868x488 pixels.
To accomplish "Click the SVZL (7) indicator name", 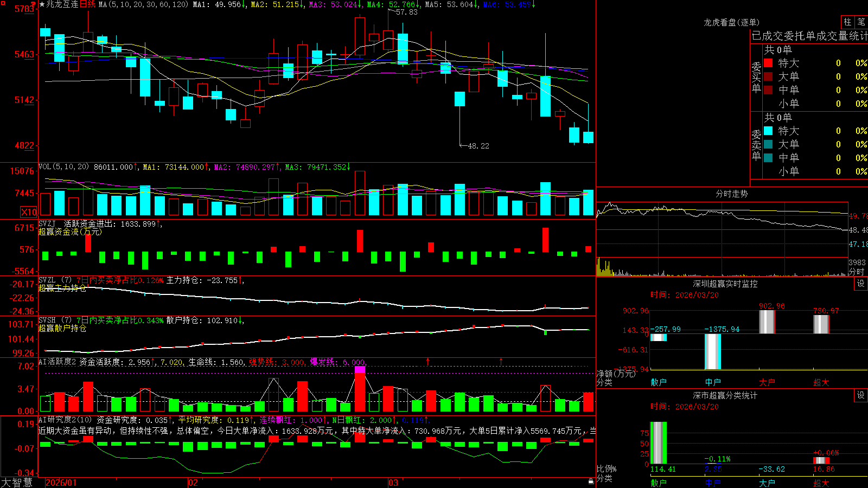I will (55, 280).
